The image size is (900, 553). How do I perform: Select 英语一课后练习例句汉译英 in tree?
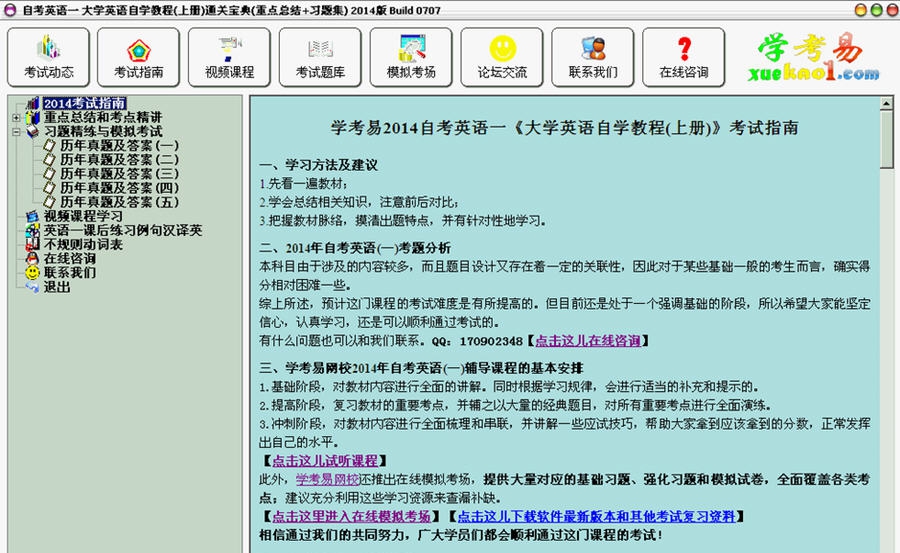click(123, 230)
